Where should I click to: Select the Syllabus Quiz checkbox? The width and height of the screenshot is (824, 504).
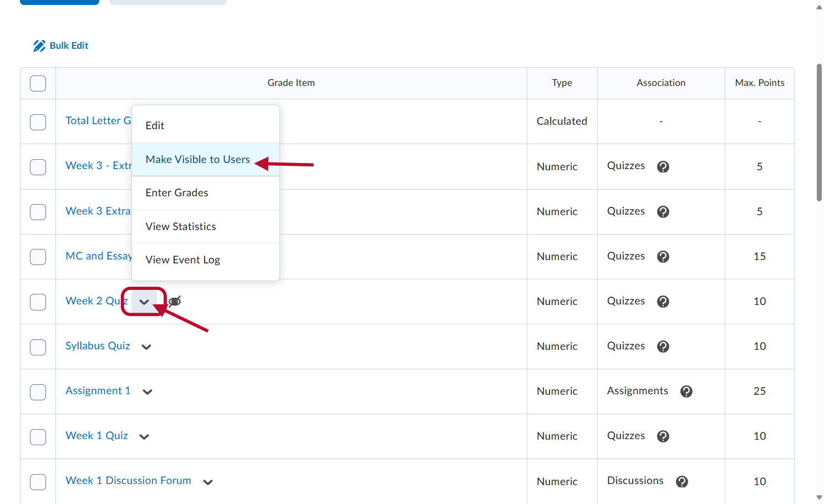tap(38, 347)
